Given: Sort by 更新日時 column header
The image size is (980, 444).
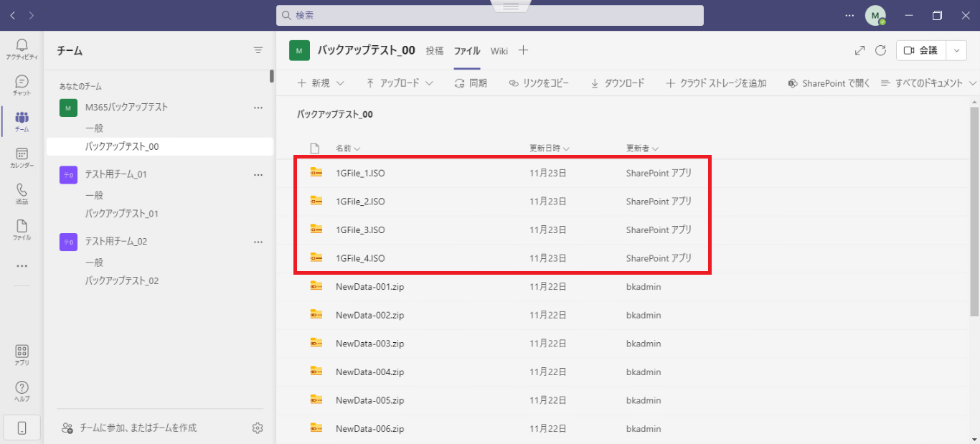Looking at the screenshot, I should [549, 148].
